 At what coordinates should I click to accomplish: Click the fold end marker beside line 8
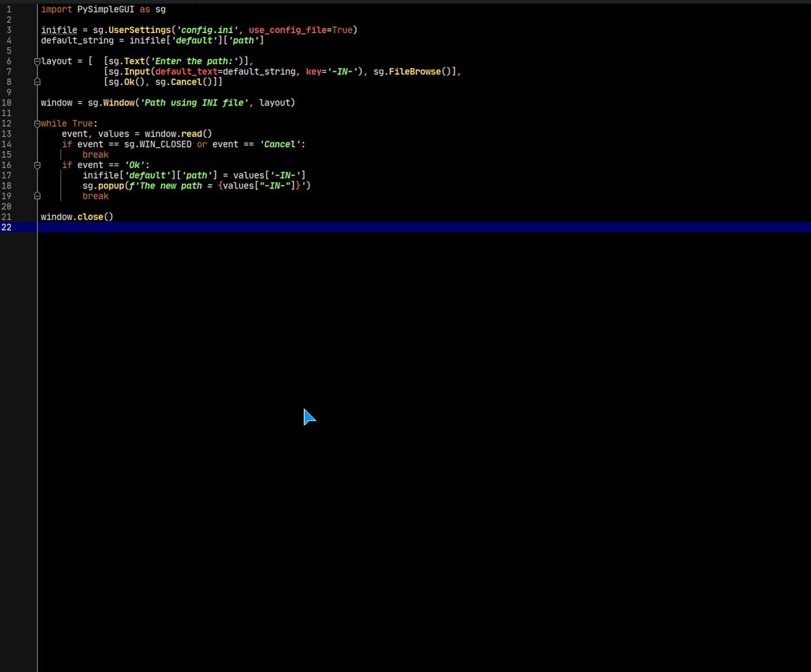coord(37,81)
